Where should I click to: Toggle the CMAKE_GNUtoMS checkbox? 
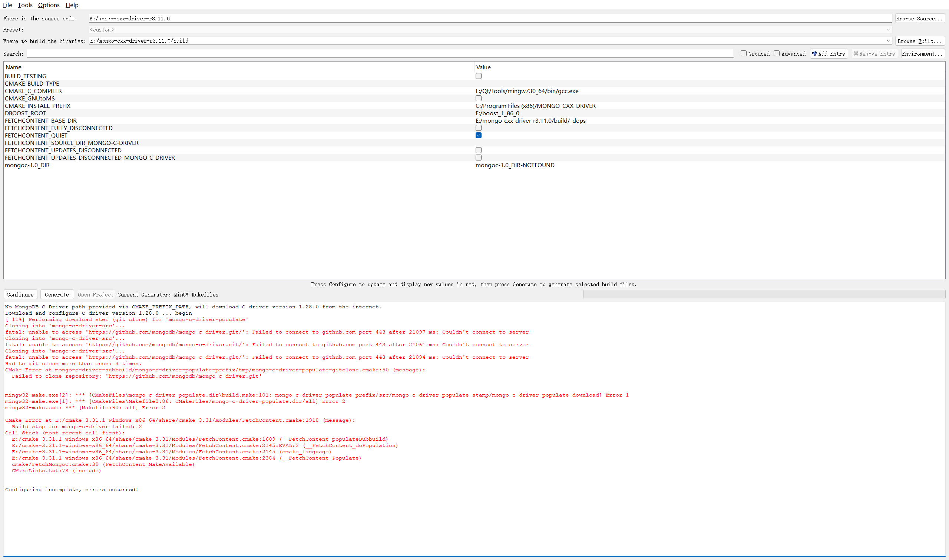(479, 99)
